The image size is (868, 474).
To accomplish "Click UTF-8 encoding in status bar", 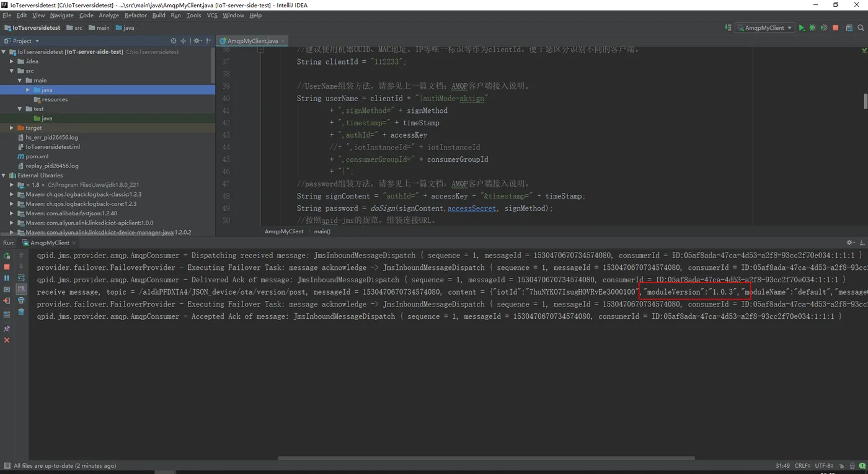I will [824, 465].
